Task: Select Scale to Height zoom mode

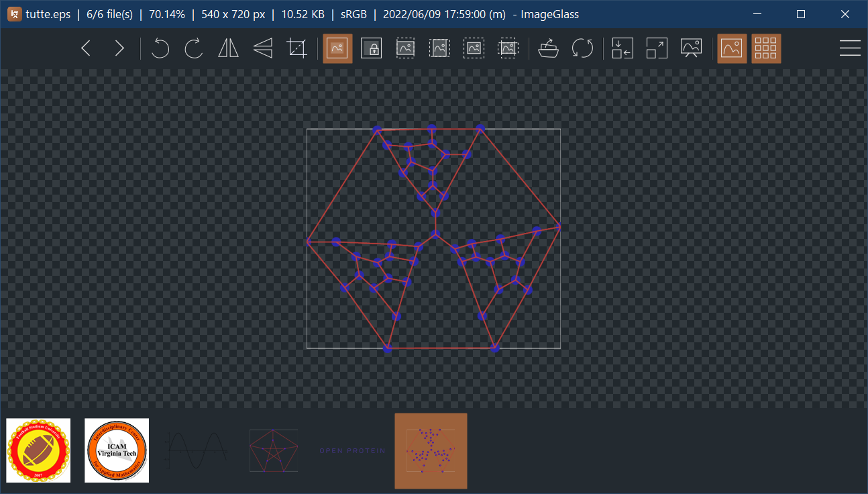Action: [x=439, y=48]
